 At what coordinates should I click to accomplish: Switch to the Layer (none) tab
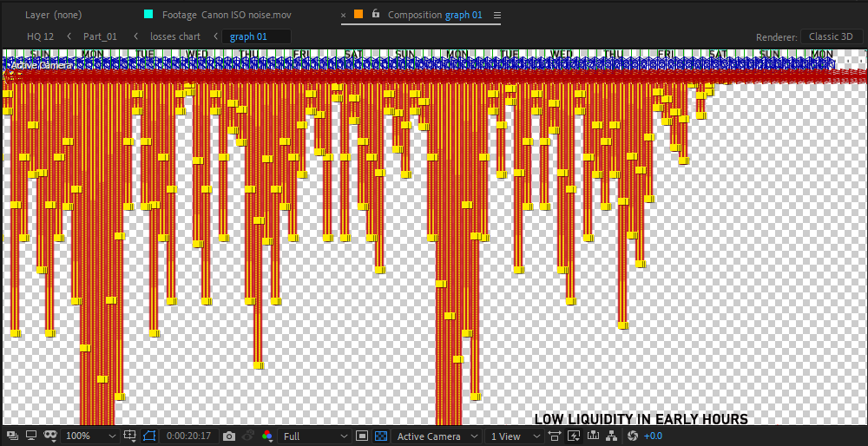coord(53,15)
